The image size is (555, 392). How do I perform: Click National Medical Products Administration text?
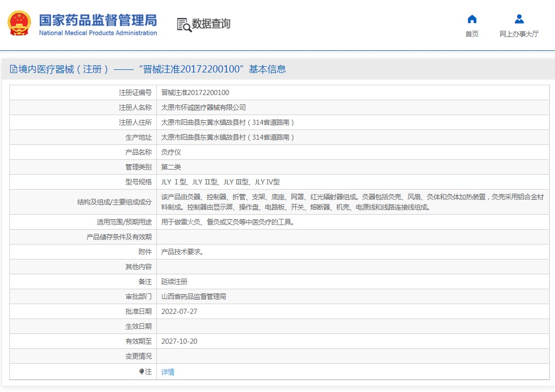click(x=98, y=33)
